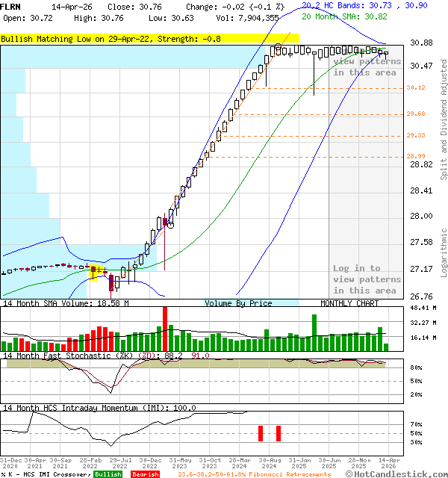Click the green Bullish legend badge
The image size is (448, 478).
click(x=108, y=474)
